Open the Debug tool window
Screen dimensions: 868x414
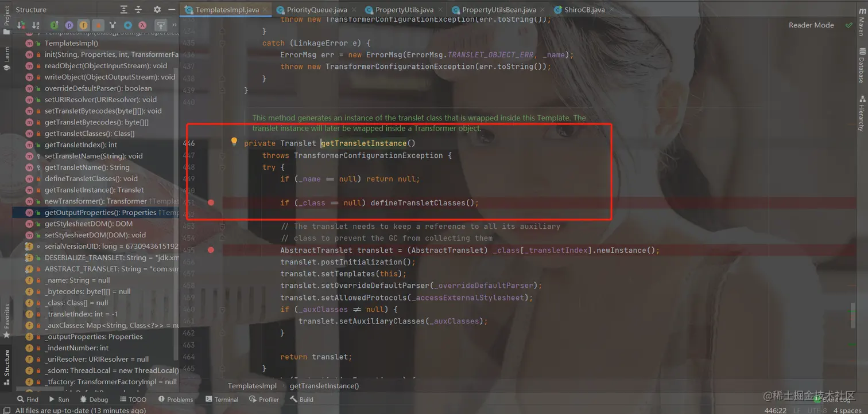coord(93,400)
